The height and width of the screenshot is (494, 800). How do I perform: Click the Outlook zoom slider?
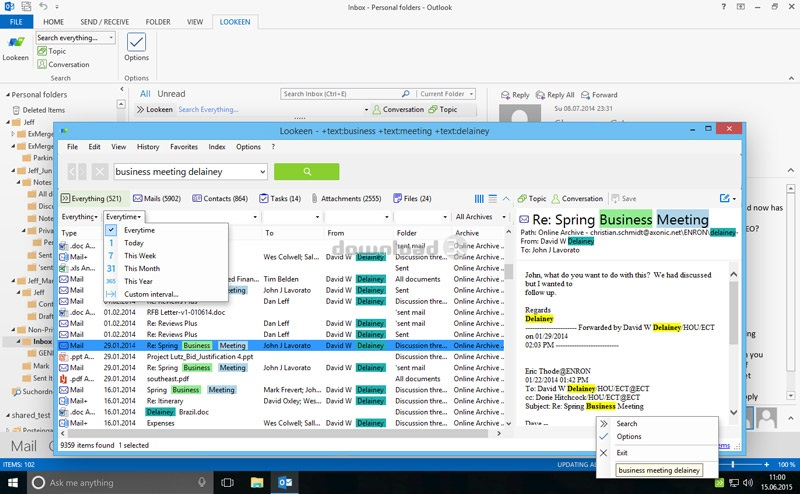pyautogui.click(x=733, y=464)
